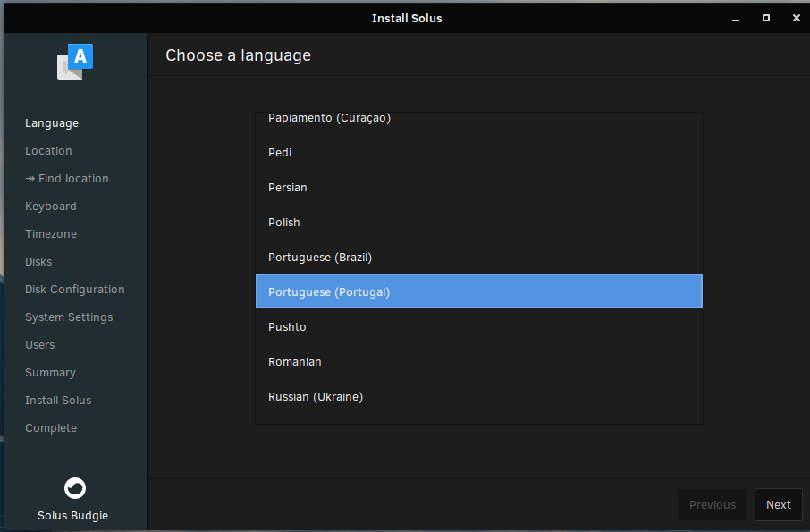Select Russian (Ukraine) language entry
Screen dimensions: 810x532
[x=479, y=397]
